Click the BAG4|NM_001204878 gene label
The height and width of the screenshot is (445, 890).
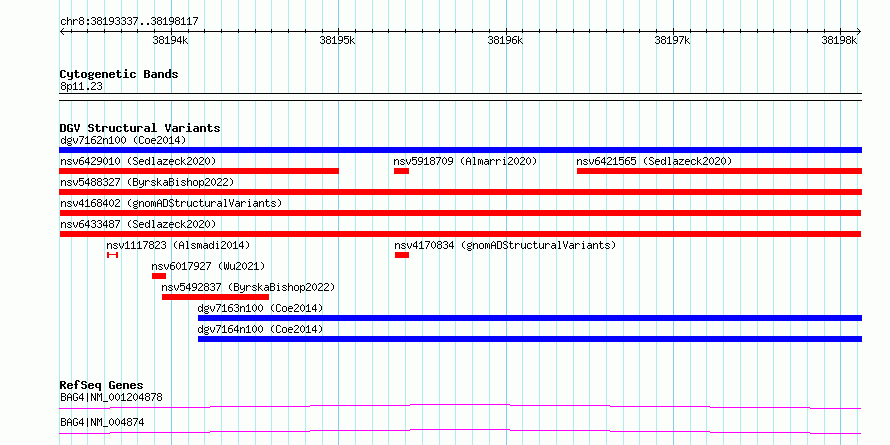[111, 397]
